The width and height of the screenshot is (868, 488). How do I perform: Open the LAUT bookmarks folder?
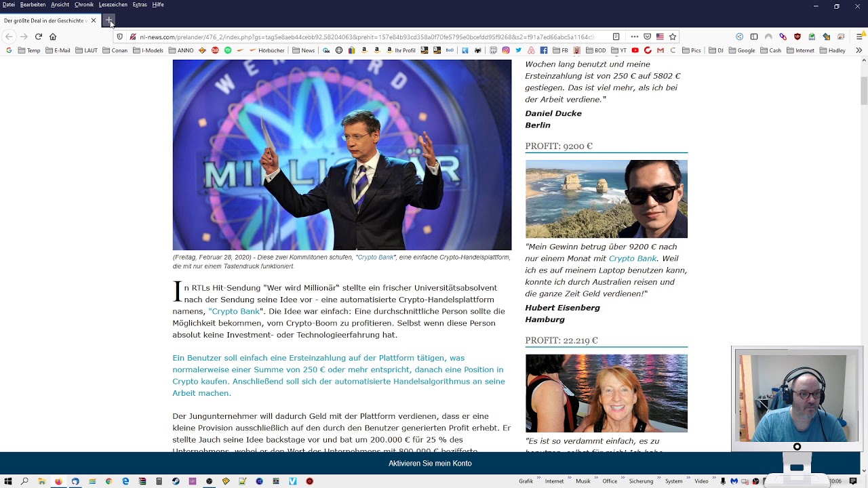[86, 50]
